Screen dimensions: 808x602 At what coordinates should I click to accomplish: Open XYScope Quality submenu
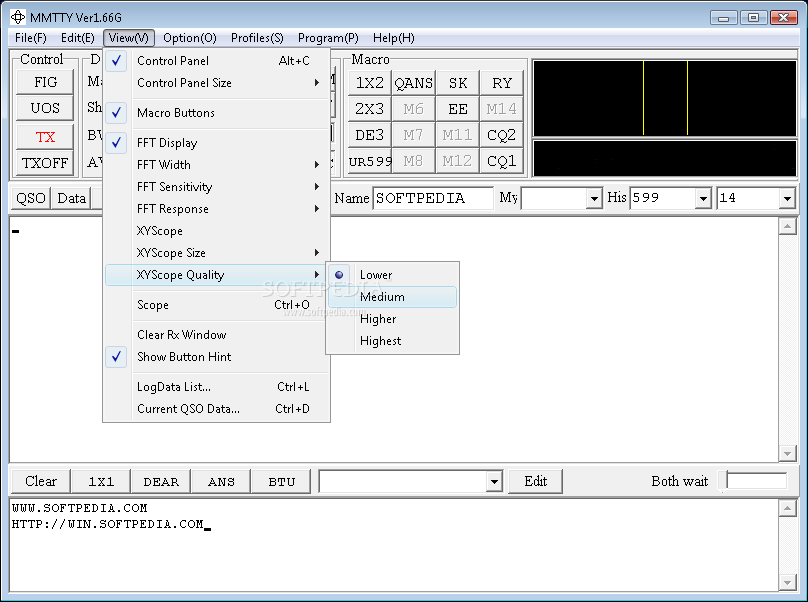click(x=216, y=275)
